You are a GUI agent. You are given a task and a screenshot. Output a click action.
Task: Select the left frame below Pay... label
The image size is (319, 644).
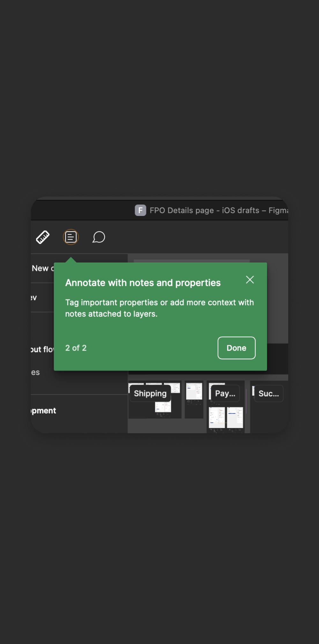coord(217,417)
